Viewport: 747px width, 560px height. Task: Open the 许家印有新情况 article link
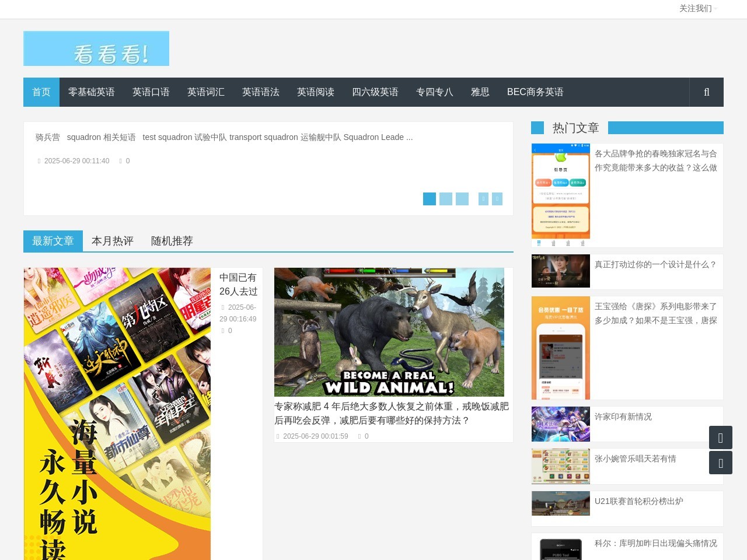click(623, 416)
